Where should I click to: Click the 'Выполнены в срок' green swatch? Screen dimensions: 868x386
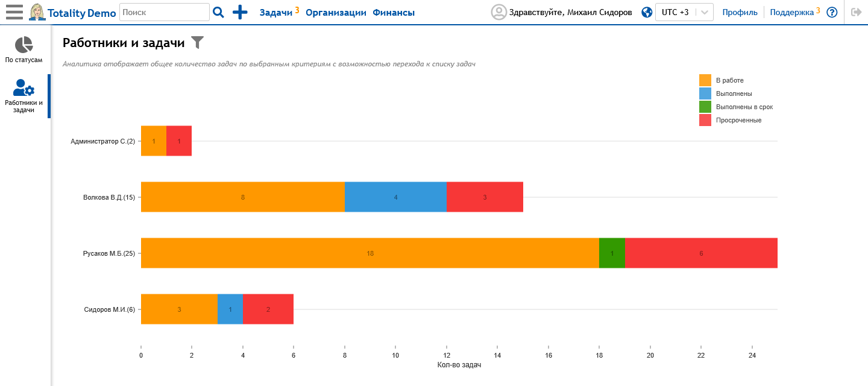coord(705,107)
